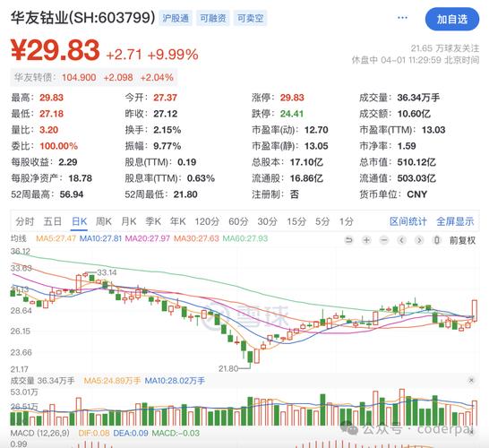Click the 成交额 value 10.60亿
This screenshot has width=489, height=448.
(x=414, y=114)
